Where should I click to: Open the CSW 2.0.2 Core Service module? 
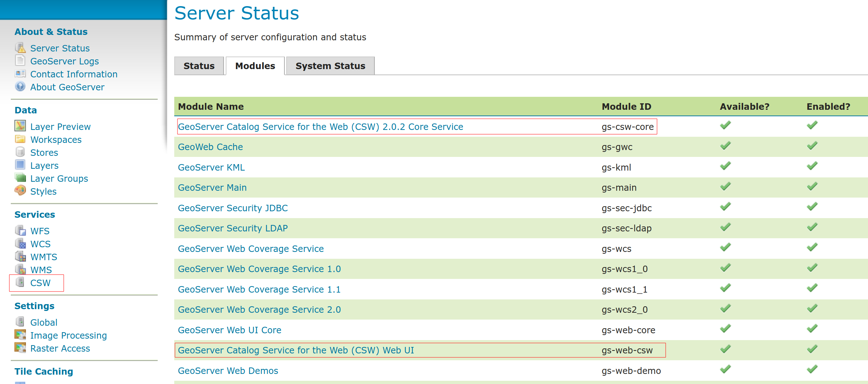point(320,127)
